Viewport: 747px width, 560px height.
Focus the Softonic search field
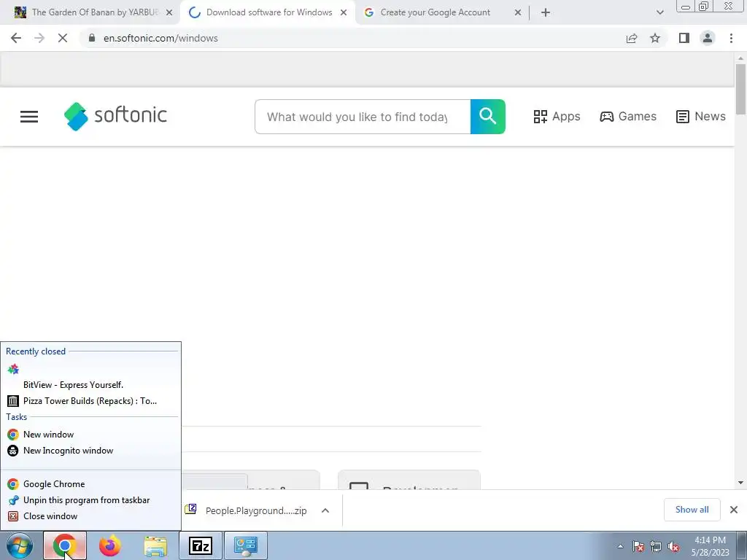coord(363,117)
